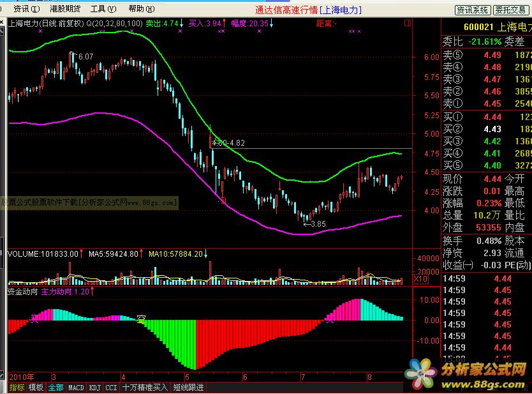Click the VOLUME:101833.00 label
532x394 pixels.
[x=43, y=254]
